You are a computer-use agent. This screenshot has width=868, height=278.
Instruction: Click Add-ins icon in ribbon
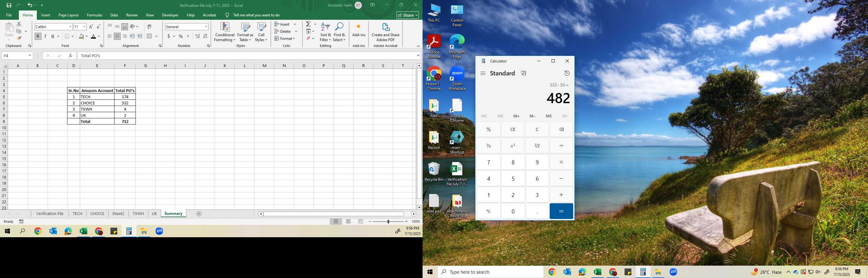point(359,30)
